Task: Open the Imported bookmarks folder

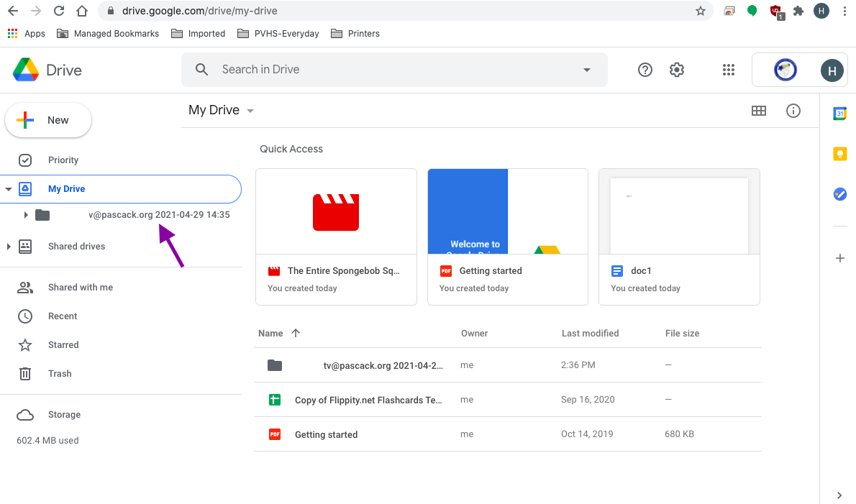Action: click(198, 33)
